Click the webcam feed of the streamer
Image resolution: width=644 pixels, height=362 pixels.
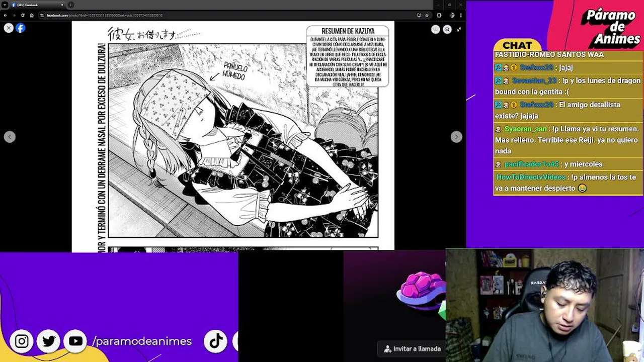pos(544,305)
